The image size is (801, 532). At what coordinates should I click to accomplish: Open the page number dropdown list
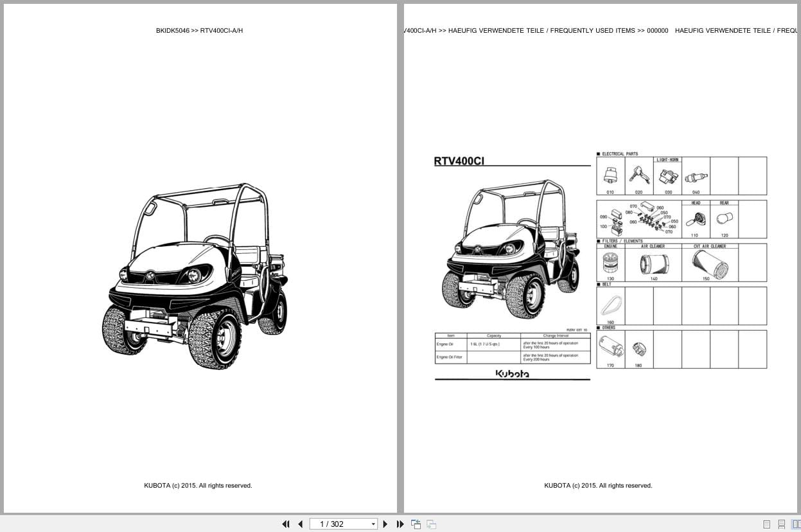pos(373,524)
